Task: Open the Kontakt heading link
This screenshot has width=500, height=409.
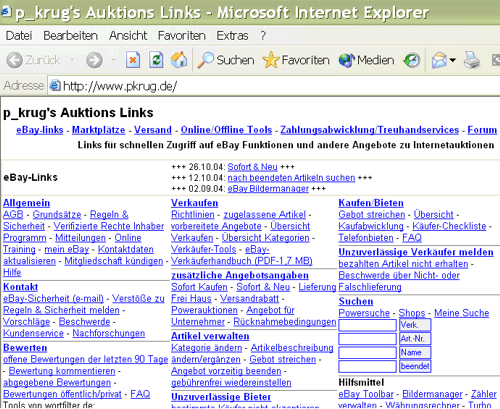Action: tap(20, 287)
